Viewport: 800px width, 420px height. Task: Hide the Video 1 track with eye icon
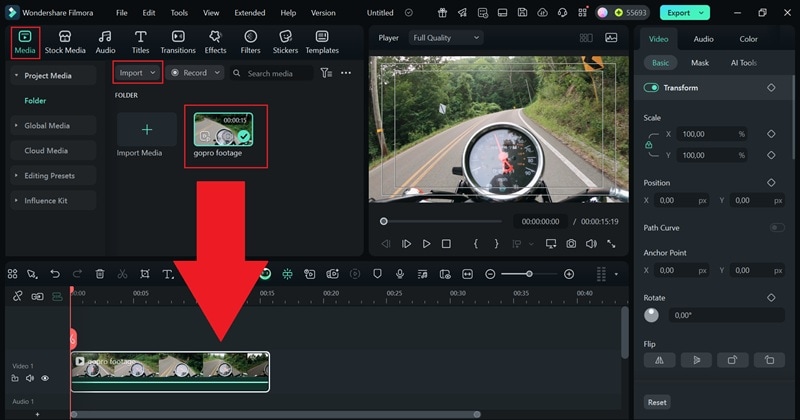(x=45, y=378)
